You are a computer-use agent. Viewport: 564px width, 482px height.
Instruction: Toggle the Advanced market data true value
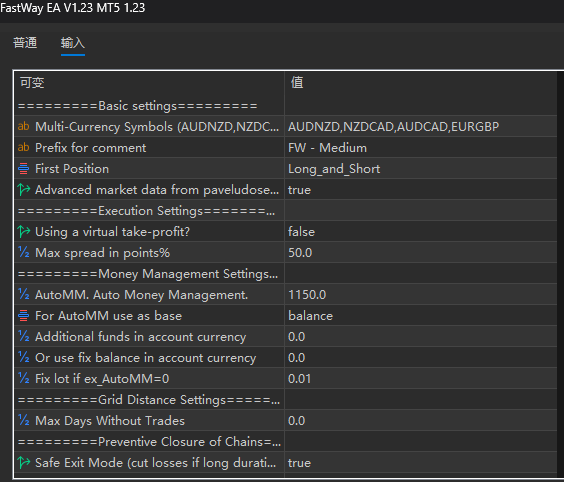click(x=421, y=190)
